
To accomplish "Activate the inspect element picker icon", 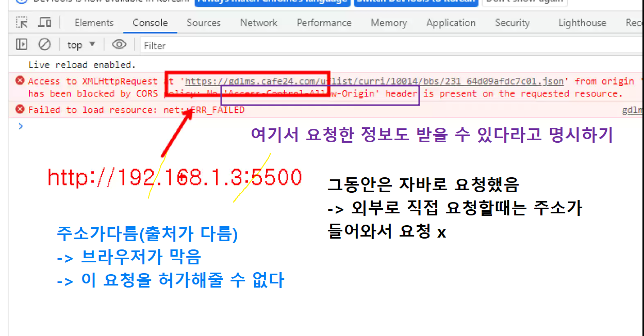I will coord(22,23).
